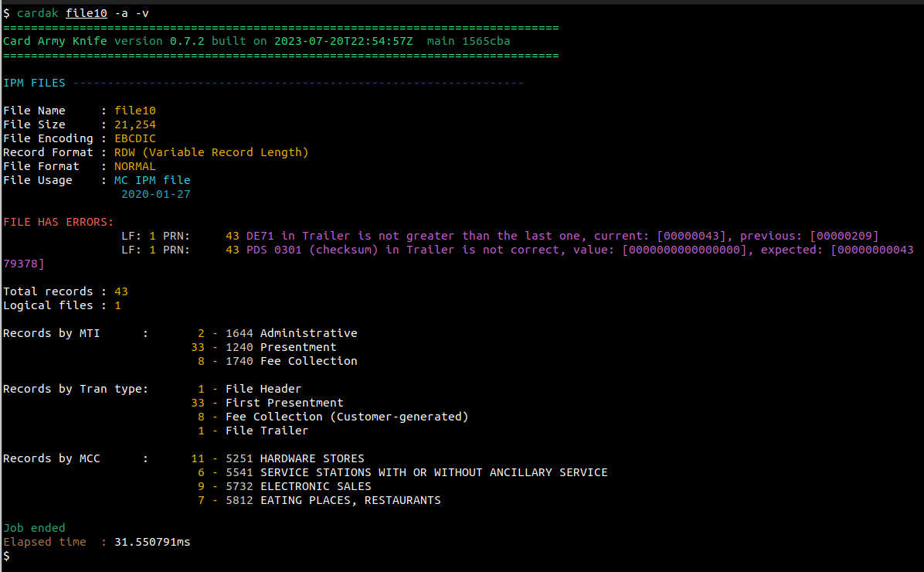Click the IPM FILES section heading
This screenshot has width=924, height=572.
coord(34,83)
